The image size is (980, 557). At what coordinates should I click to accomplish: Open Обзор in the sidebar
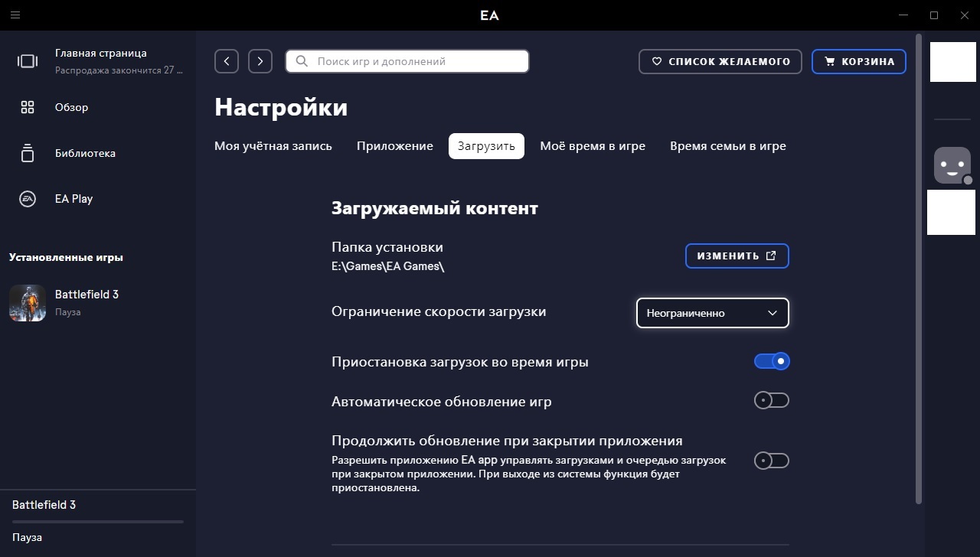pyautogui.click(x=98, y=107)
